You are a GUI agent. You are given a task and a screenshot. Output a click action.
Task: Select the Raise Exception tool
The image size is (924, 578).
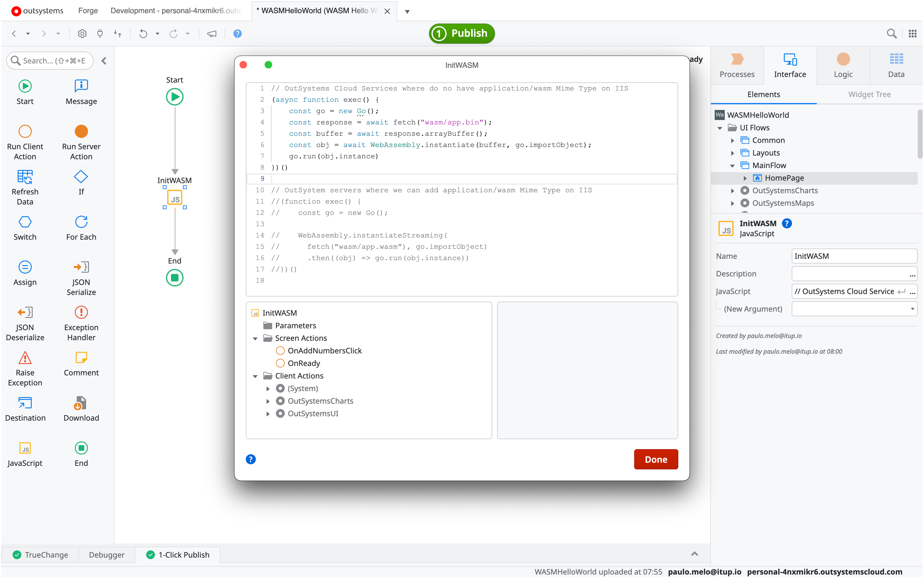[x=25, y=368]
